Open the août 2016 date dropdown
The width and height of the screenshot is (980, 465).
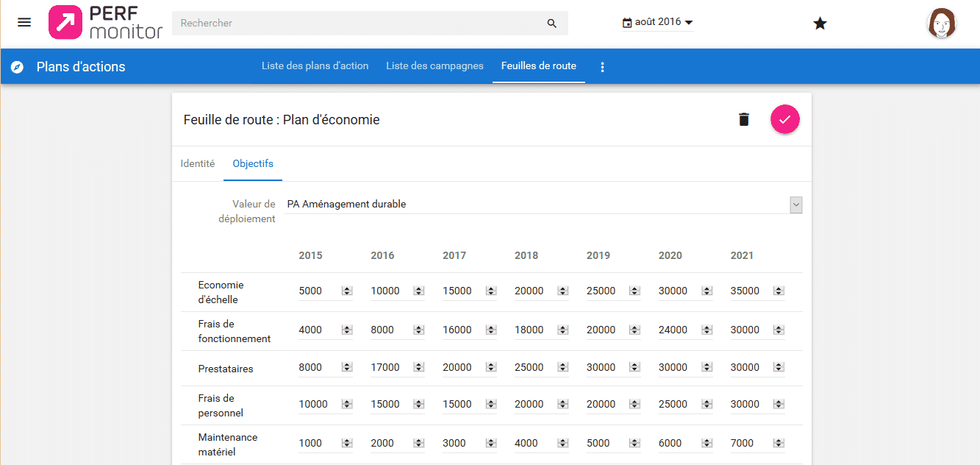[x=658, y=23]
